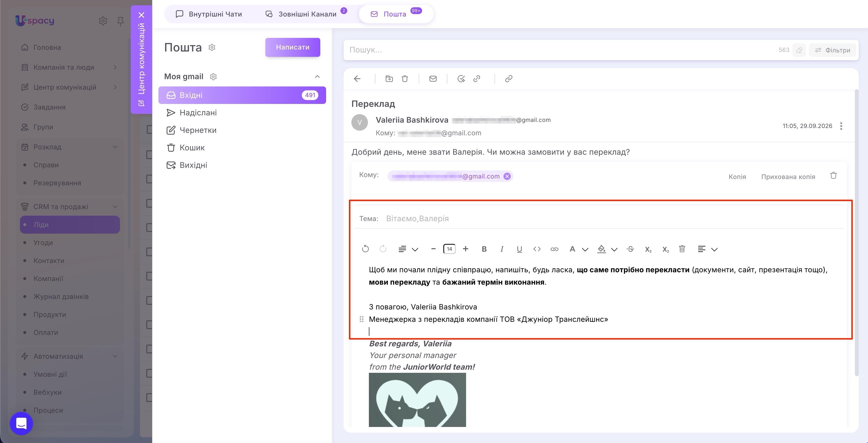This screenshot has height=443, width=868.
Task: Collapse the Моя gmail folder list
Action: pyautogui.click(x=317, y=77)
